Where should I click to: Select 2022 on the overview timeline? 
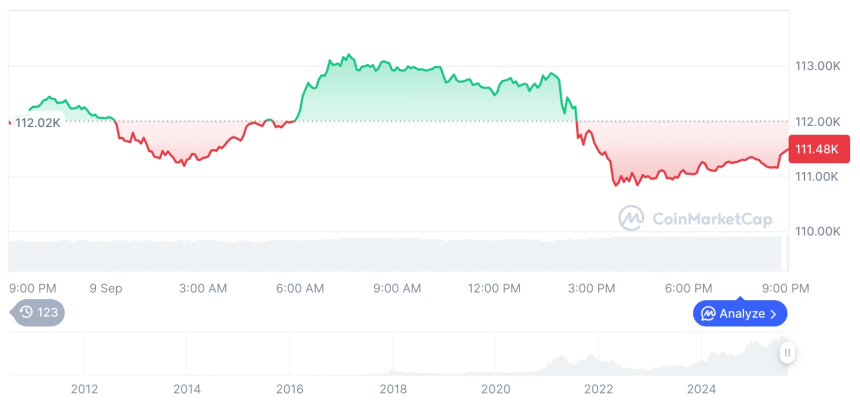[598, 388]
